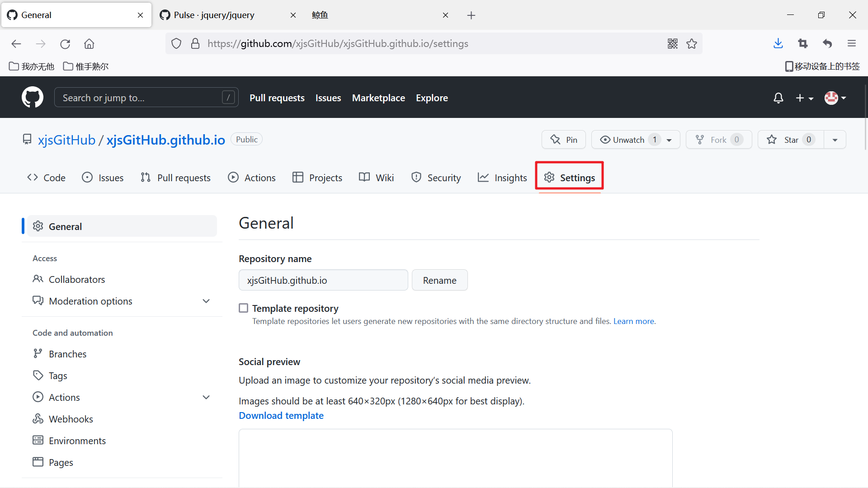Click the Pages sidebar menu item
The height and width of the screenshot is (488, 868).
[61, 462]
